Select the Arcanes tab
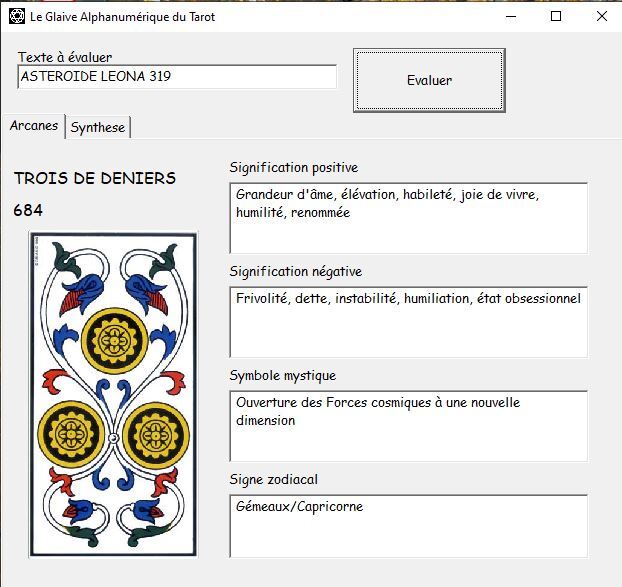 click(34, 126)
